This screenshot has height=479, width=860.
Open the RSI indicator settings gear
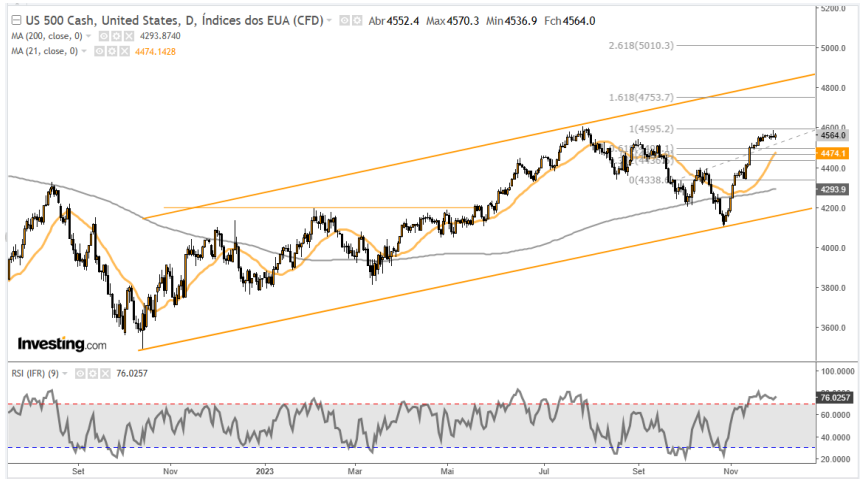pos(90,374)
